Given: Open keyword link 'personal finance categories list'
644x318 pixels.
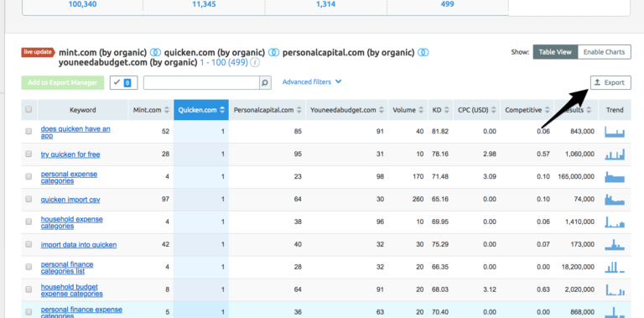Looking at the screenshot, I should pyautogui.click(x=67, y=268).
